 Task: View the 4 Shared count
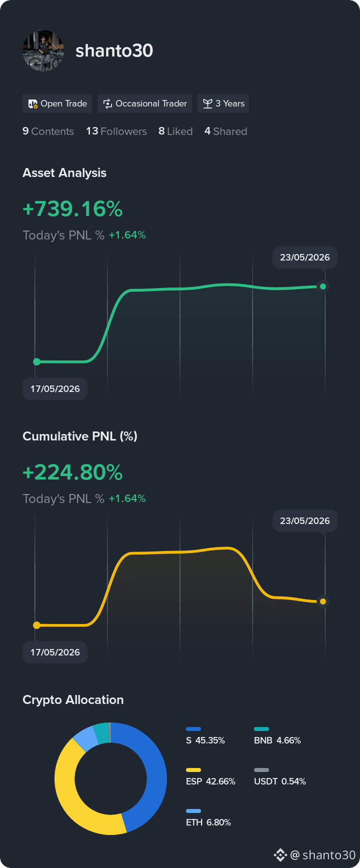pos(226,131)
